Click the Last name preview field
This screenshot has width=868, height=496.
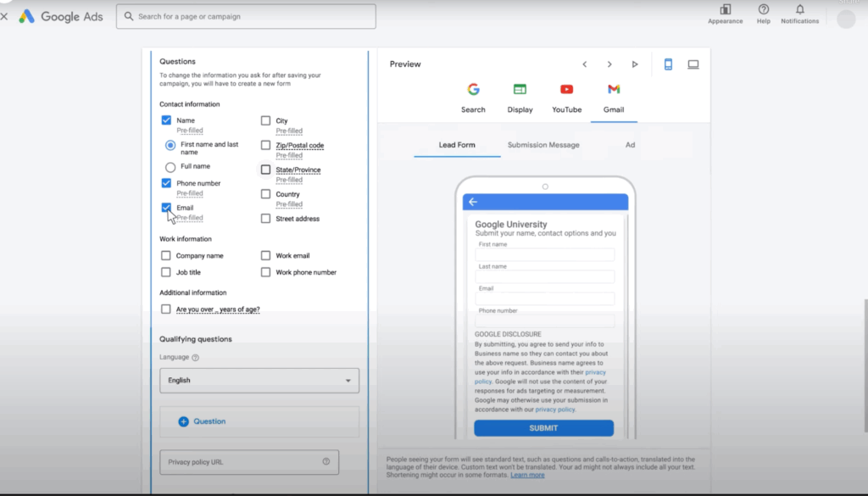[545, 276]
